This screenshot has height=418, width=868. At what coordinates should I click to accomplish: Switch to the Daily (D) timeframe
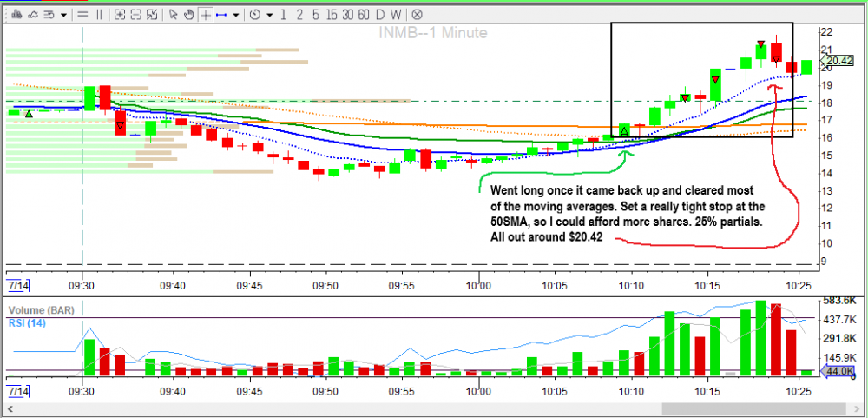point(380,15)
